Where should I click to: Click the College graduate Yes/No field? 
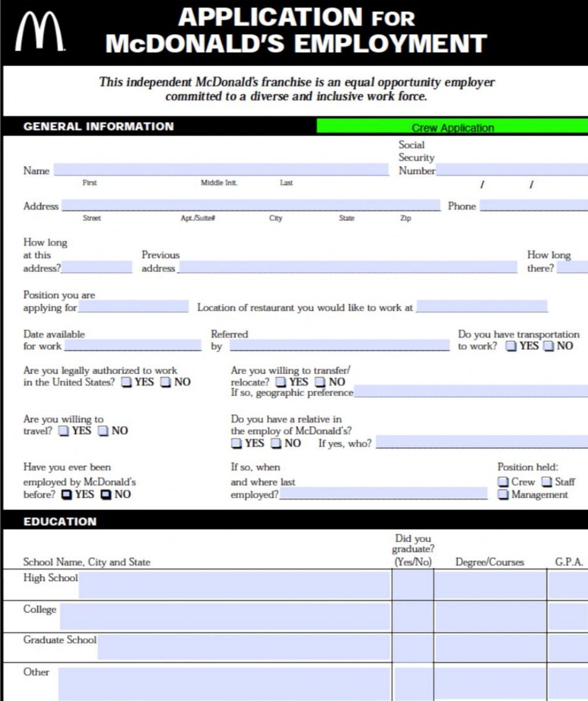point(413,616)
